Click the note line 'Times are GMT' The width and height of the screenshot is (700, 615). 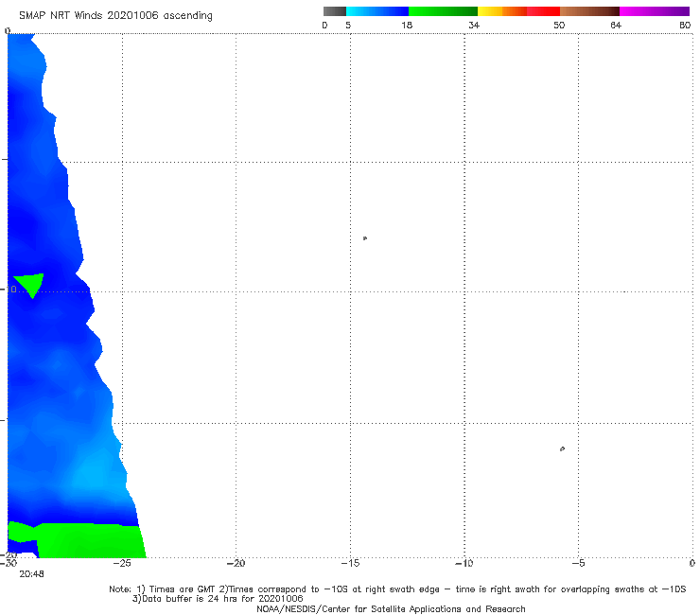(181, 589)
